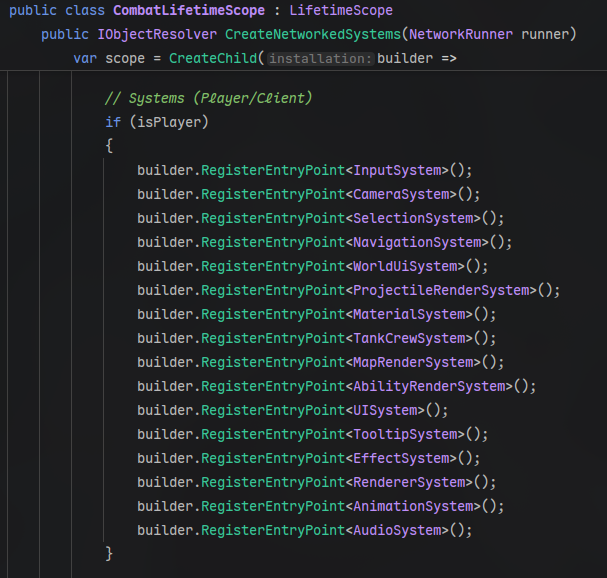Click the MapRenderSystem type name
This screenshot has height=578, width=607.
(413, 362)
